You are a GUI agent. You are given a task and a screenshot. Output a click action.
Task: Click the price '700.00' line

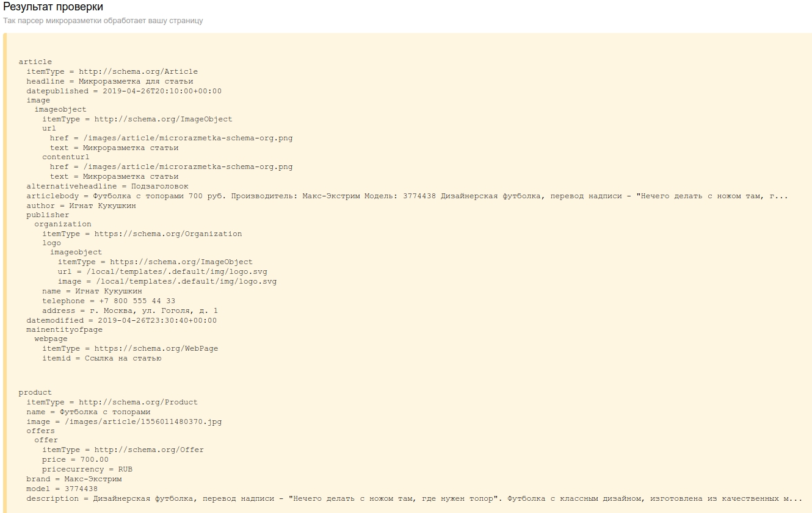(x=75, y=459)
